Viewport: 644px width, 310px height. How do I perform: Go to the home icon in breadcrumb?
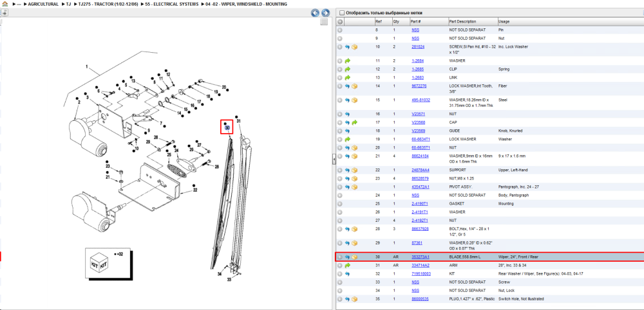pos(5,4)
